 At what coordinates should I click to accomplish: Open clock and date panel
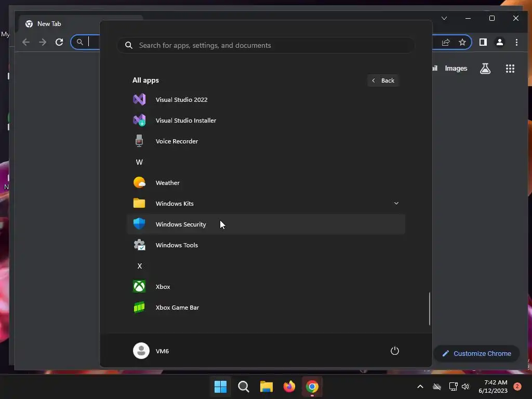(493, 387)
